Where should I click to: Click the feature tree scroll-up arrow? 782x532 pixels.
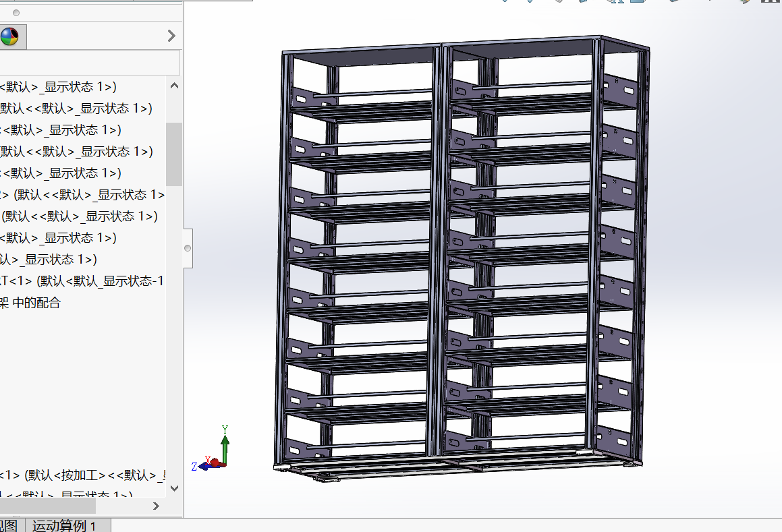tap(174, 86)
